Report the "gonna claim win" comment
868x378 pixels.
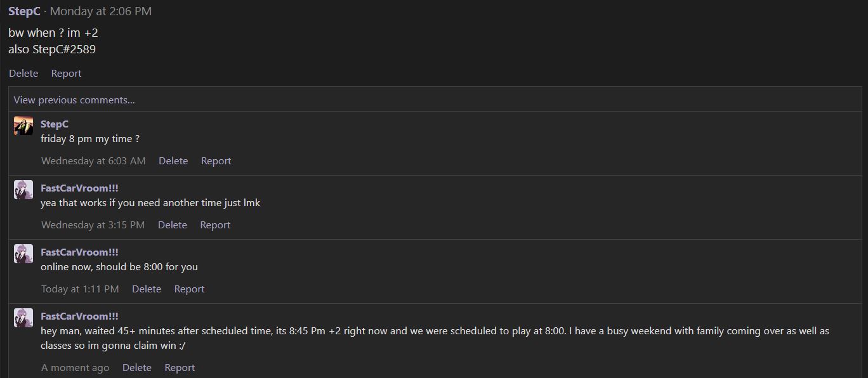click(x=180, y=368)
